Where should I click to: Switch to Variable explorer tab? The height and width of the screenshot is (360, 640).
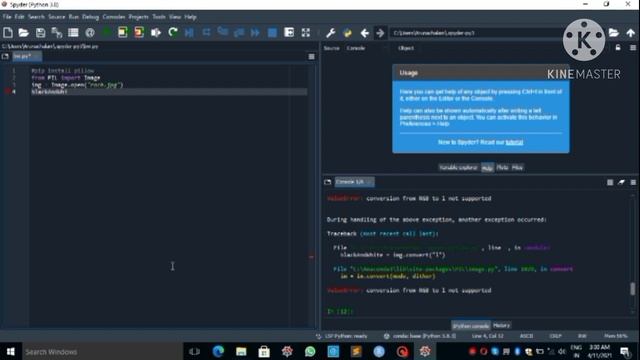pos(458,167)
